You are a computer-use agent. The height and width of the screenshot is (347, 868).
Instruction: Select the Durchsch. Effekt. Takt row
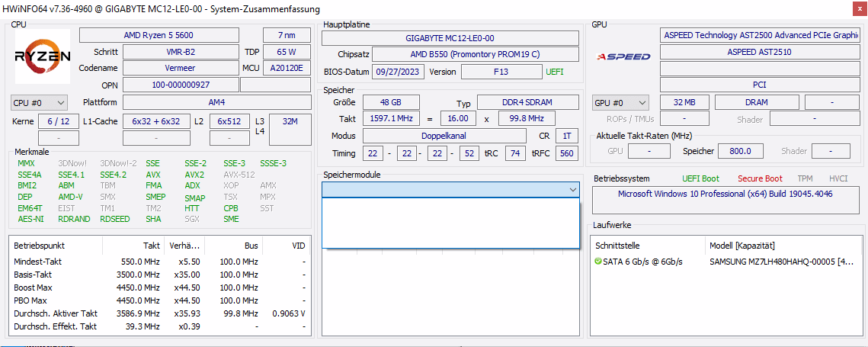click(159, 326)
